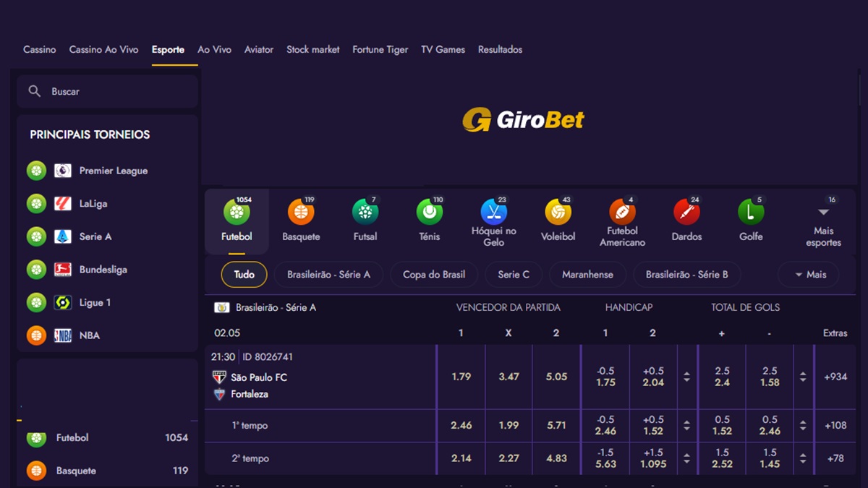Filter by Brasileirão - Série A chip
The image size is (868, 488).
[328, 275]
